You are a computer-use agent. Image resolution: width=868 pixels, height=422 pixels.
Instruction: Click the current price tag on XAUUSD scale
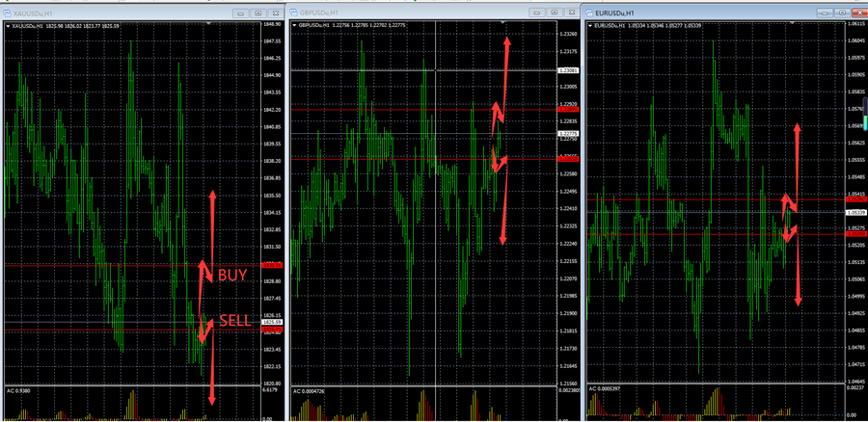(x=273, y=323)
